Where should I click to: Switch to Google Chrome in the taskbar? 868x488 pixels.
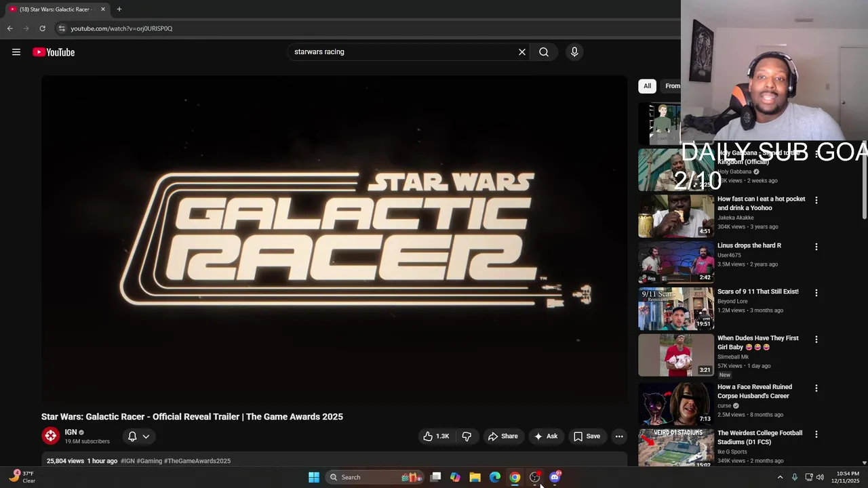[515, 477]
